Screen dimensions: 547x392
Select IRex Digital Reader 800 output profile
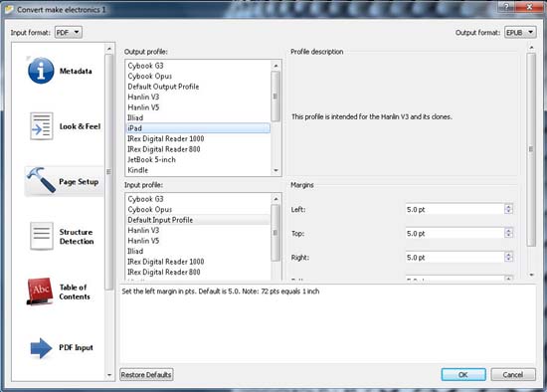tap(198, 149)
